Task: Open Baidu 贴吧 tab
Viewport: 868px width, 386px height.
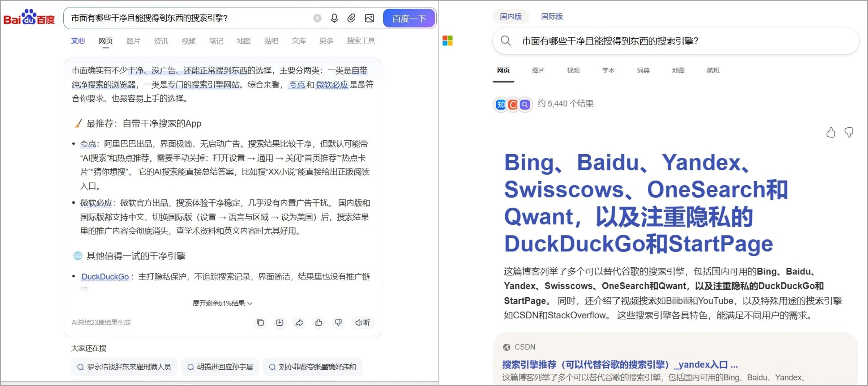Action: 271,41
